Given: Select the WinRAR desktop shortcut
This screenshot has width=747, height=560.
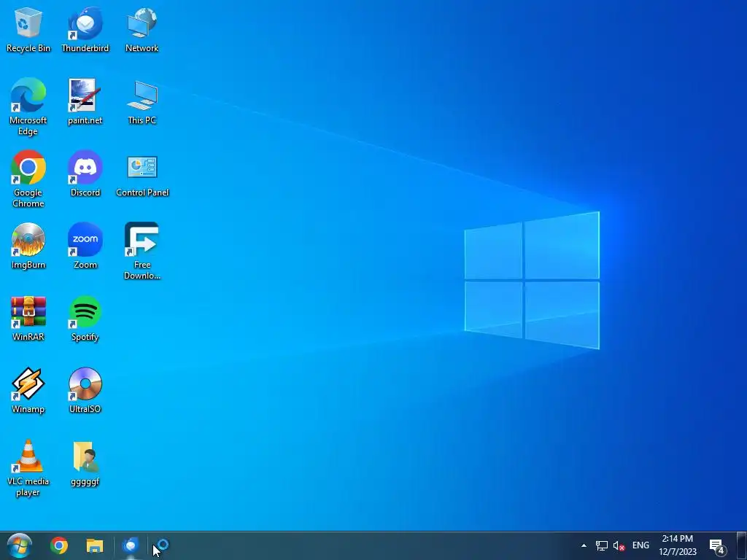Looking at the screenshot, I should [x=28, y=319].
